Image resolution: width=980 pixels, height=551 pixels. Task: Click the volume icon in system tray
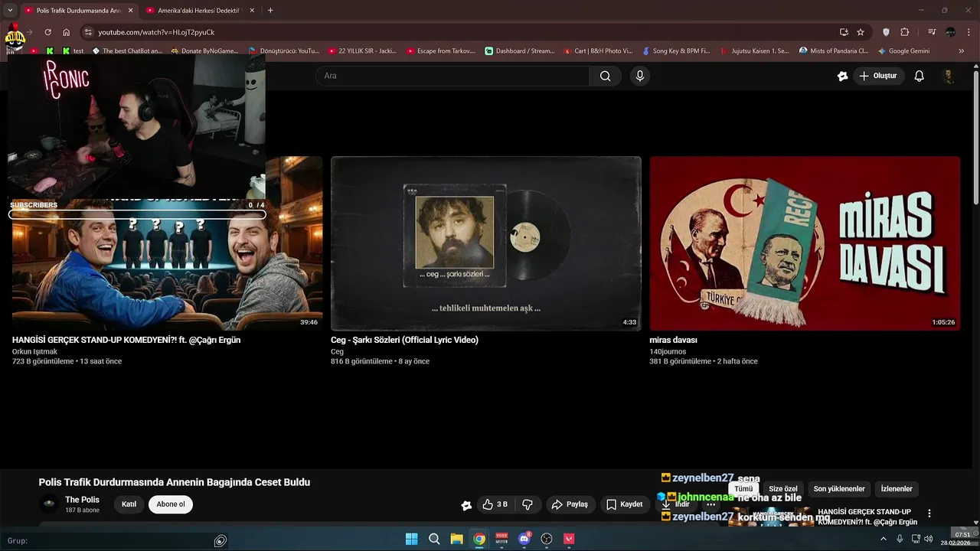pos(929,539)
